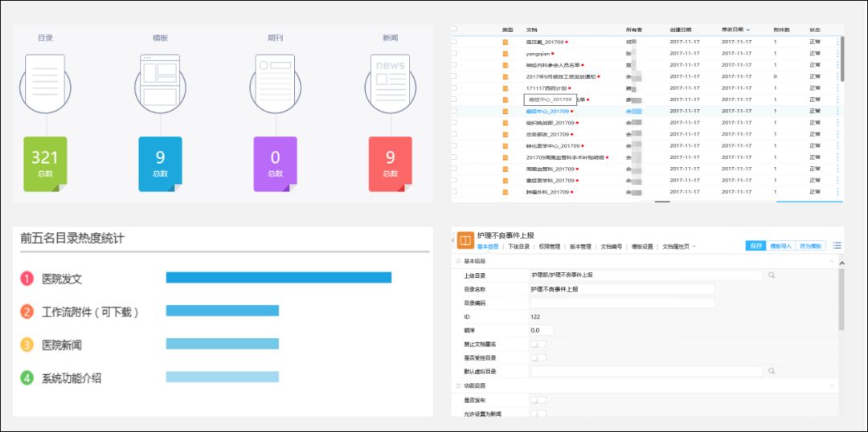Collapse the 基本信息 section chevron
Viewport: 868px width, 432px height.
coord(832,261)
